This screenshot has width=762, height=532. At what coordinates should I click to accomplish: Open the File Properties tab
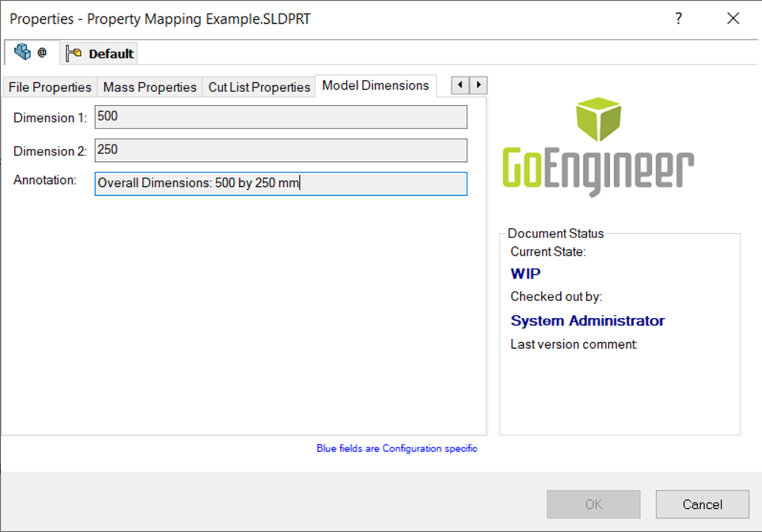(49, 87)
